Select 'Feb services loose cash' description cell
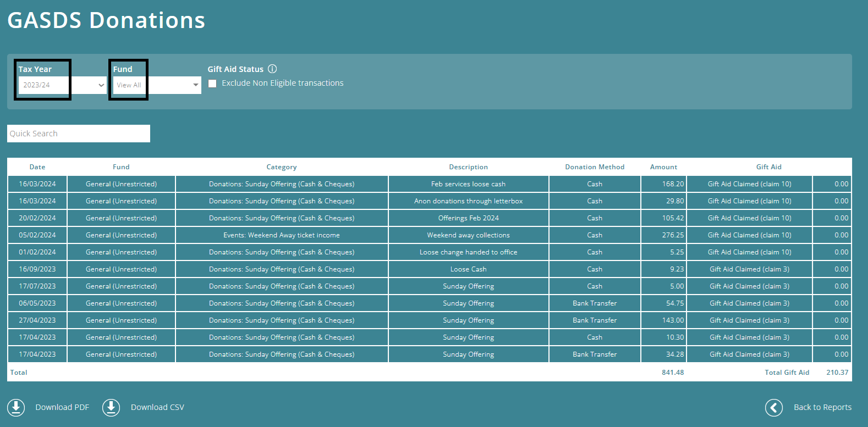Screen dimensions: 868x427 tap(468, 184)
